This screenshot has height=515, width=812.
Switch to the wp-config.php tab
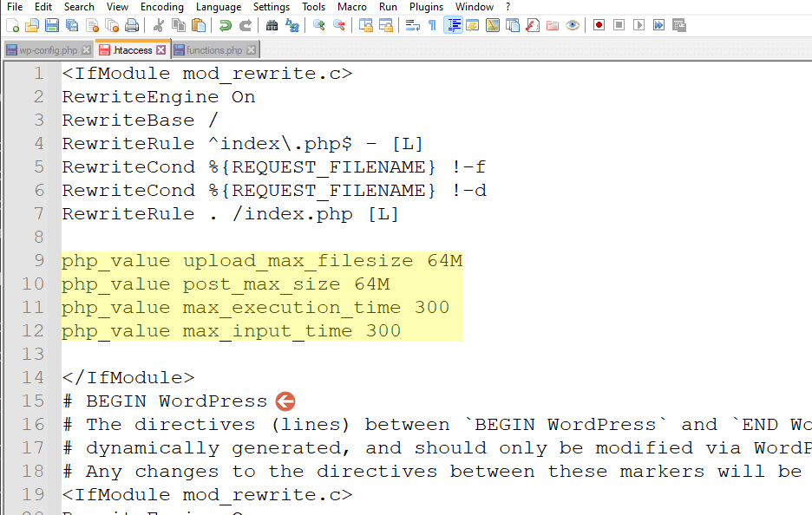click(49, 50)
